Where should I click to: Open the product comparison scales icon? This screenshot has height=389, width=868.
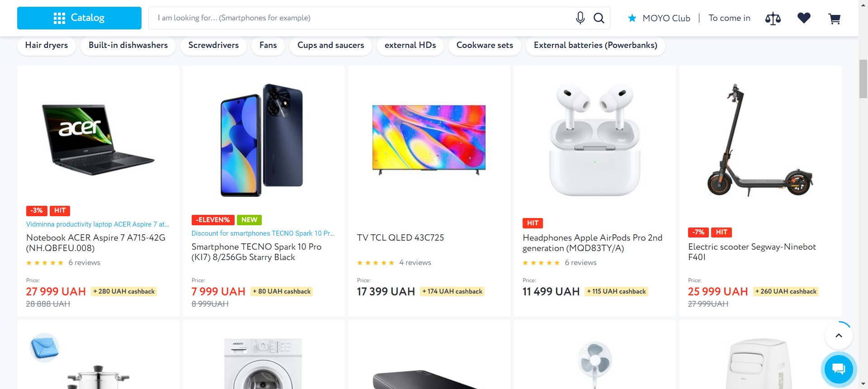pyautogui.click(x=773, y=19)
